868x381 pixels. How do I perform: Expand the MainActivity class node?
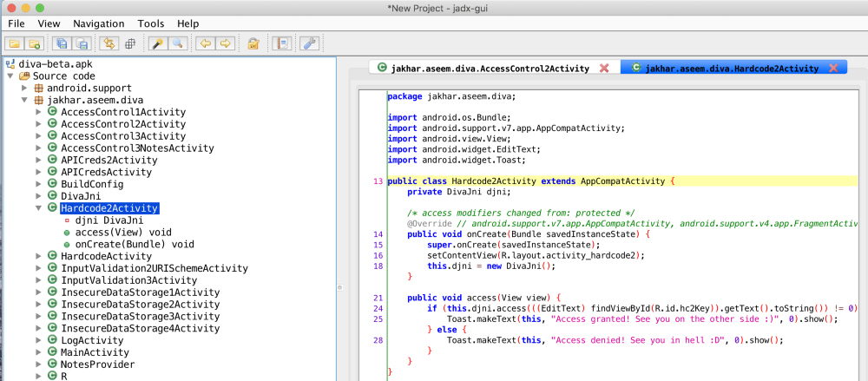38,352
